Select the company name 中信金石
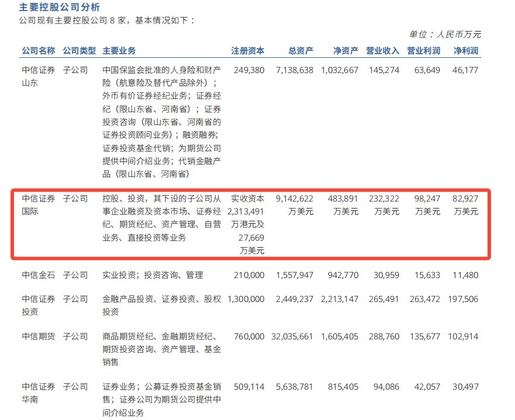 tap(39, 275)
